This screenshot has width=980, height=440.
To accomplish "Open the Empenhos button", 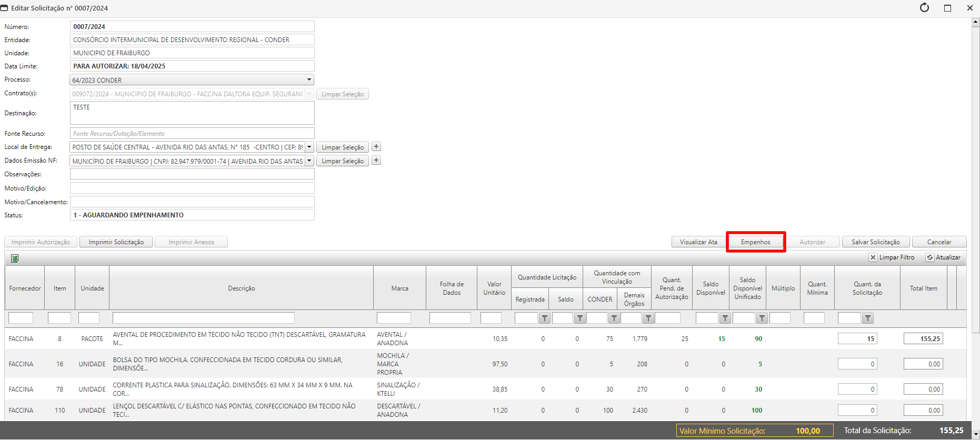I will pos(755,242).
